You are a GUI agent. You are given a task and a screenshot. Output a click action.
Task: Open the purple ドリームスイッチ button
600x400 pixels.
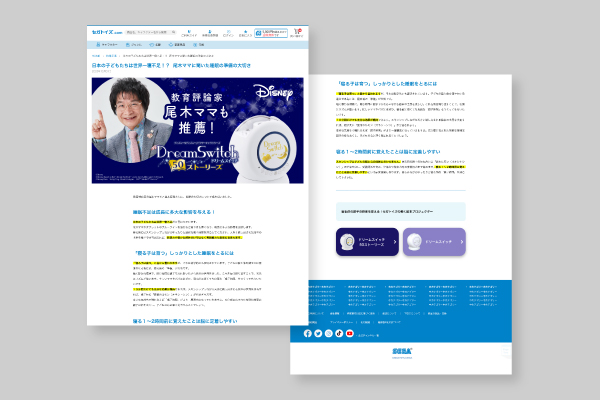[x=434, y=242]
